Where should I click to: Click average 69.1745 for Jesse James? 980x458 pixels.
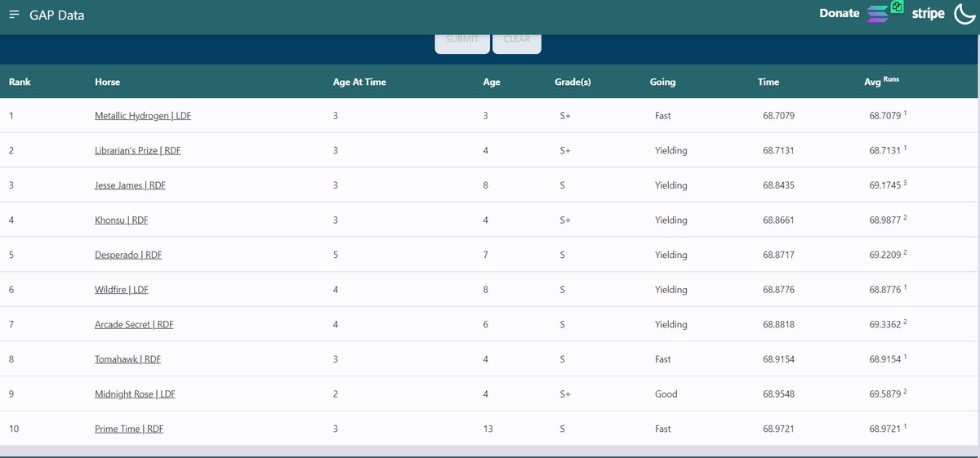point(885,185)
